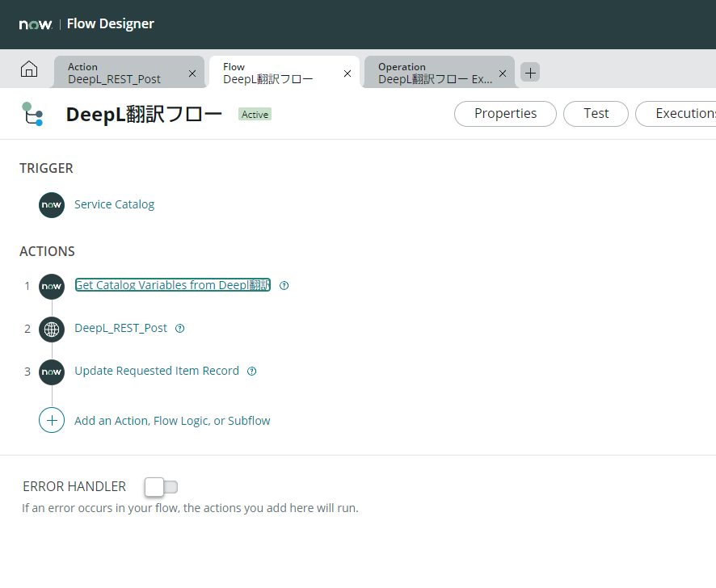Click the ACTIONS section heading
The height and width of the screenshot is (588, 716).
click(47, 251)
